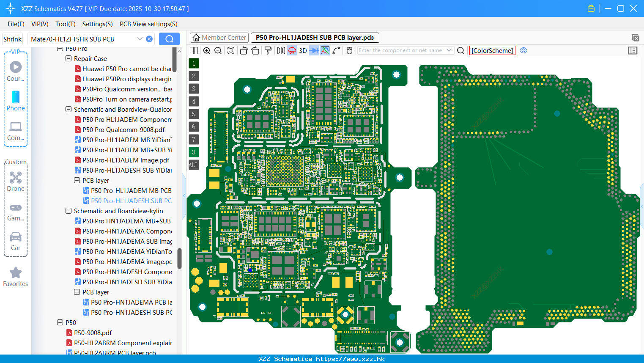Click the Shrink button
Image resolution: width=644 pixels, height=363 pixels.
(12, 39)
